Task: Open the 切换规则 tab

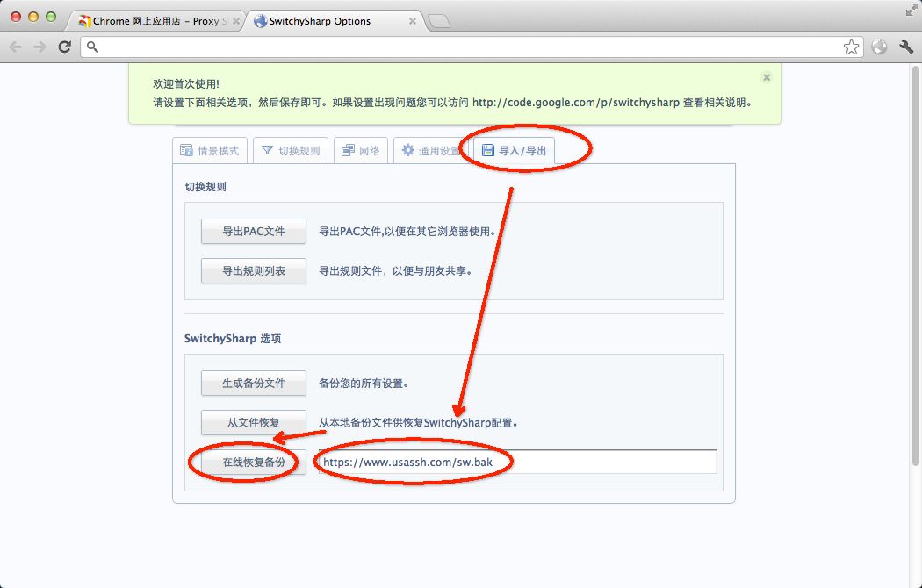Action: tap(292, 151)
